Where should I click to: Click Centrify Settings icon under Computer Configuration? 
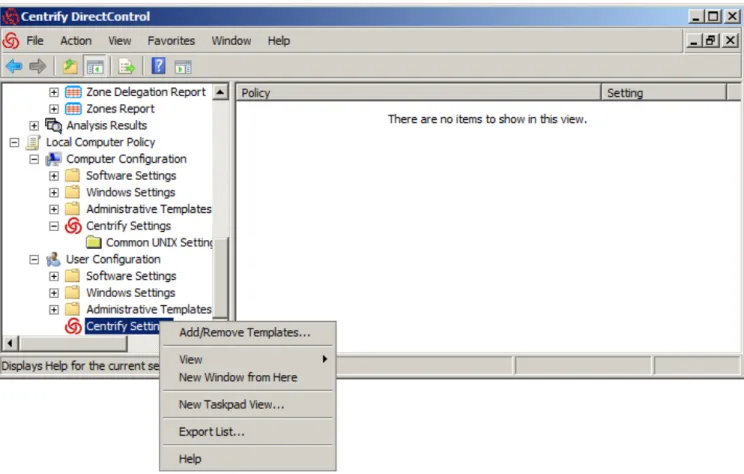[x=73, y=226]
